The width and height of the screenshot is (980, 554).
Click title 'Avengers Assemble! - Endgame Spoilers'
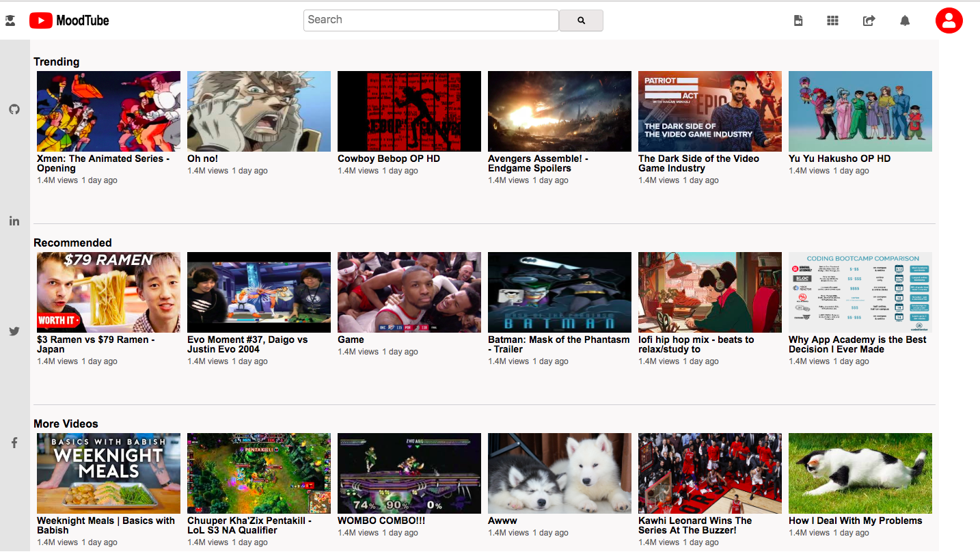tap(539, 163)
